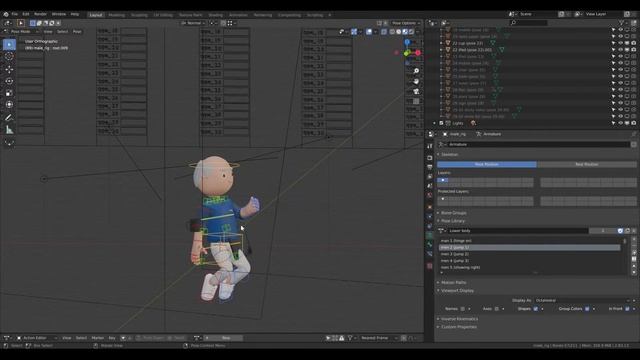640x360 pixels.
Task: Disable the Group Colors checkbox
Action: pyautogui.click(x=587, y=309)
